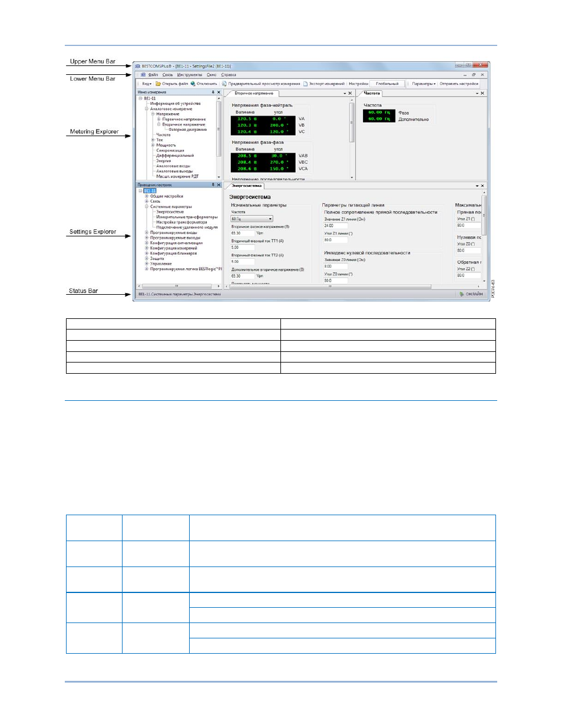Expand Управление node in settings tree
This screenshot has width=562, height=728.
147,263
